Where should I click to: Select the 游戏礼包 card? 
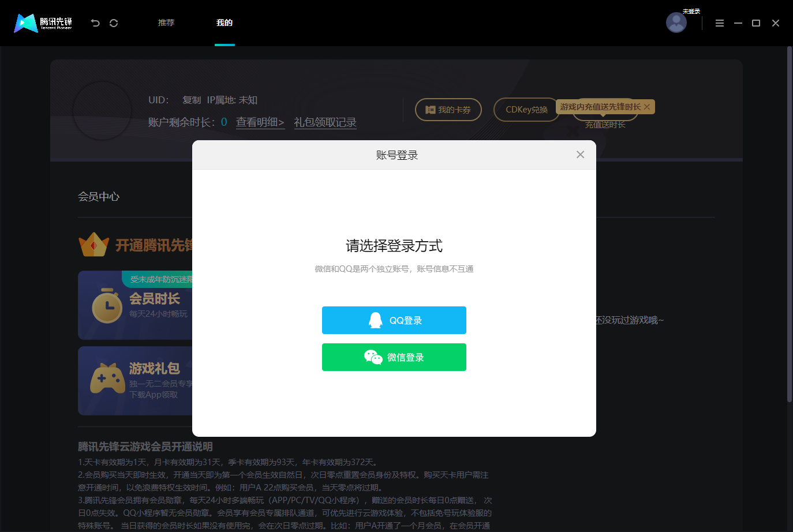135,381
